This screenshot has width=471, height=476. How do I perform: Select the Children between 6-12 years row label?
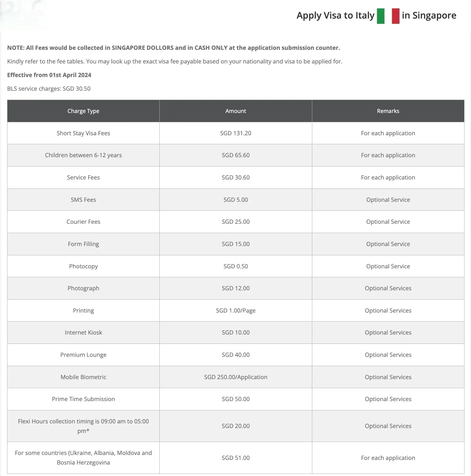(83, 155)
